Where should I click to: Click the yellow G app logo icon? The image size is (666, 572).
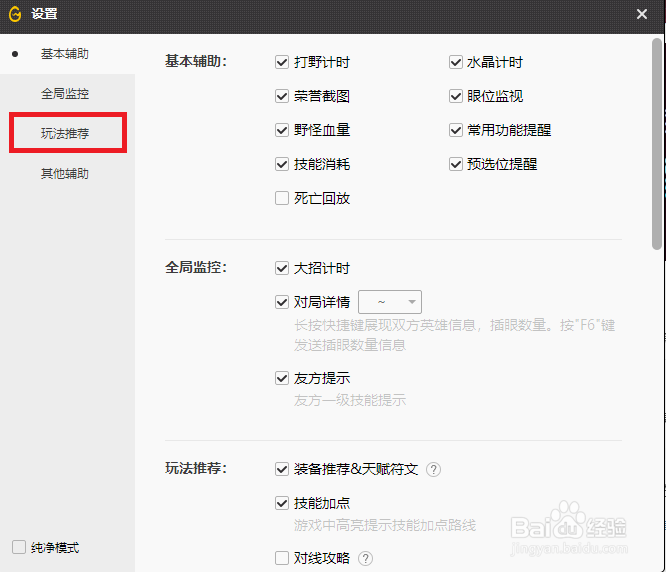(x=15, y=14)
